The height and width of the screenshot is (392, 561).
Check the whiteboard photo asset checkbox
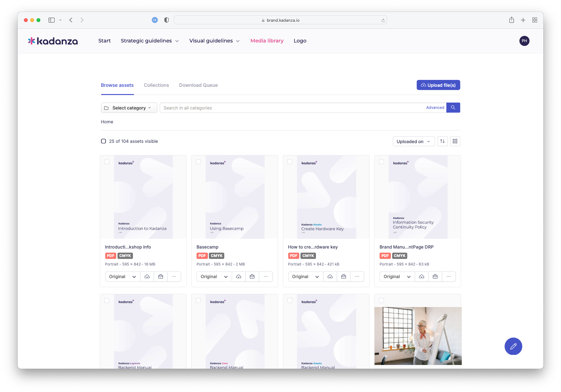click(381, 300)
